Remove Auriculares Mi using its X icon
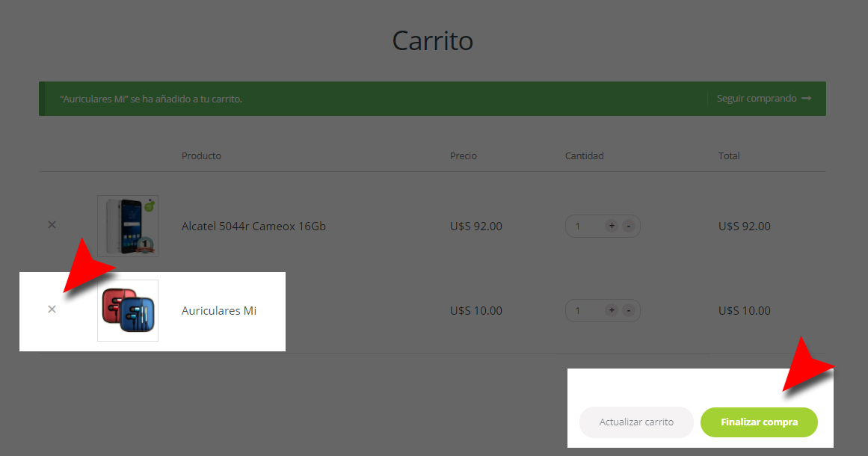 52,309
